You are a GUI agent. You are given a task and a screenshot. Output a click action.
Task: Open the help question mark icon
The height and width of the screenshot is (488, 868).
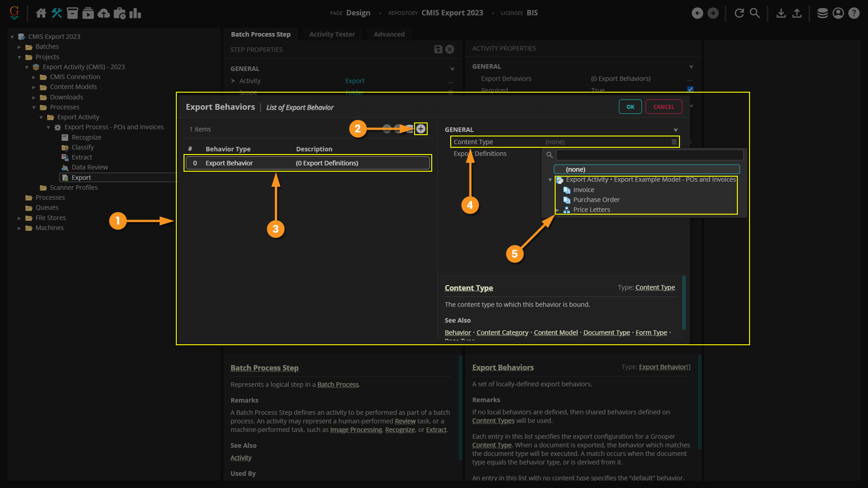(854, 13)
